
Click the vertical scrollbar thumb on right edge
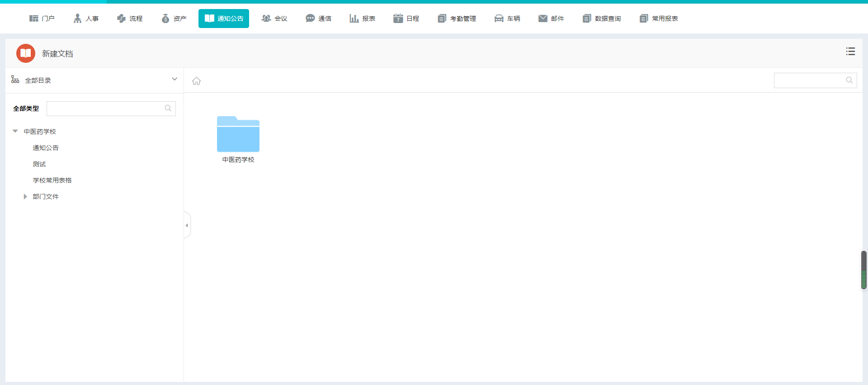863,270
